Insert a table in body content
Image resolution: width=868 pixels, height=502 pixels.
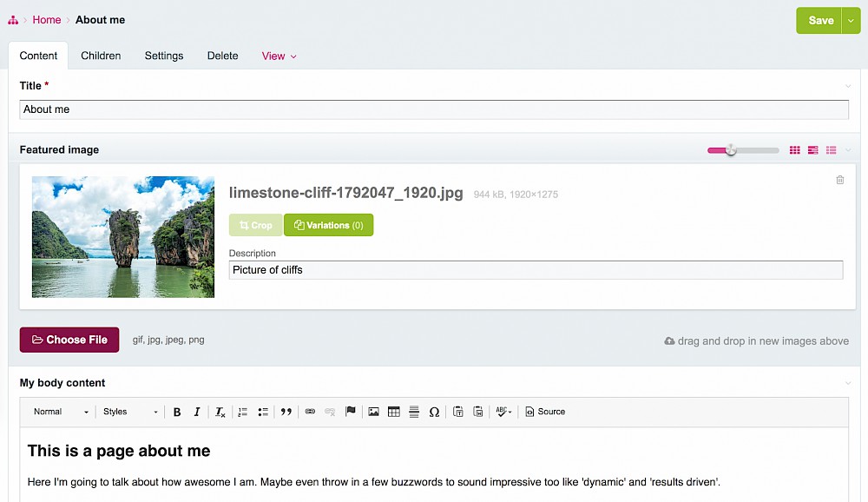coord(394,412)
